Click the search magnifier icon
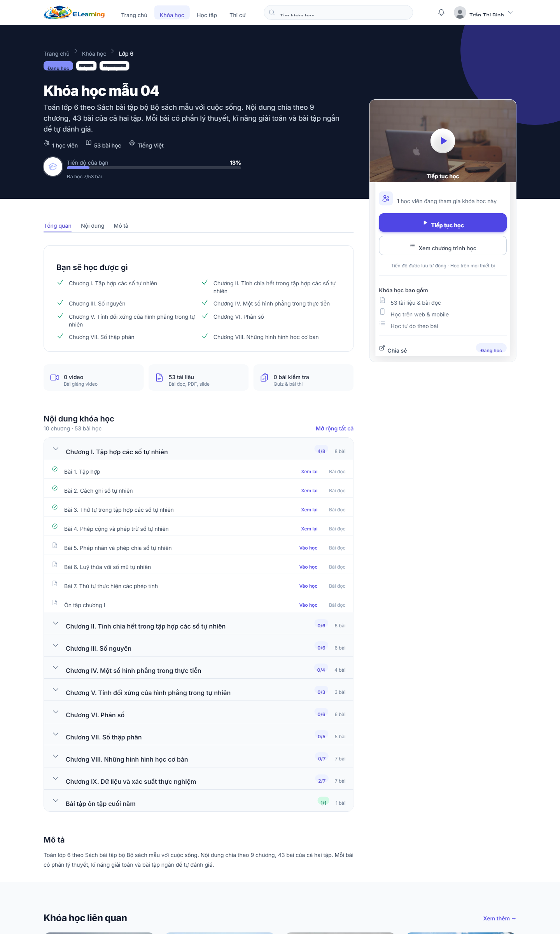 pos(272,12)
